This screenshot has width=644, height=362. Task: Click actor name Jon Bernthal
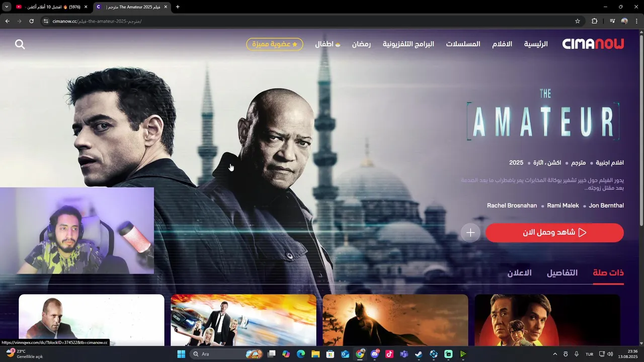point(606,206)
